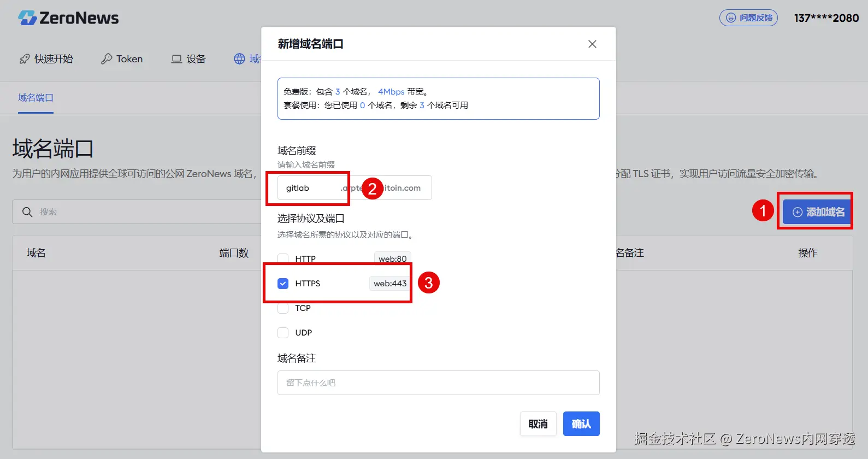Enable the HTTP protocol checkbox
The width and height of the screenshot is (868, 459).
(x=283, y=258)
